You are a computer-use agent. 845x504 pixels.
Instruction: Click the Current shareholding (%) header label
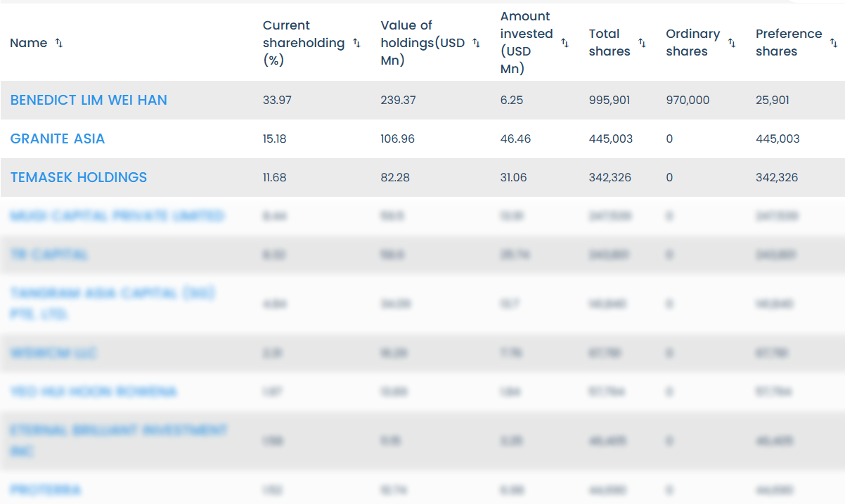tap(304, 43)
